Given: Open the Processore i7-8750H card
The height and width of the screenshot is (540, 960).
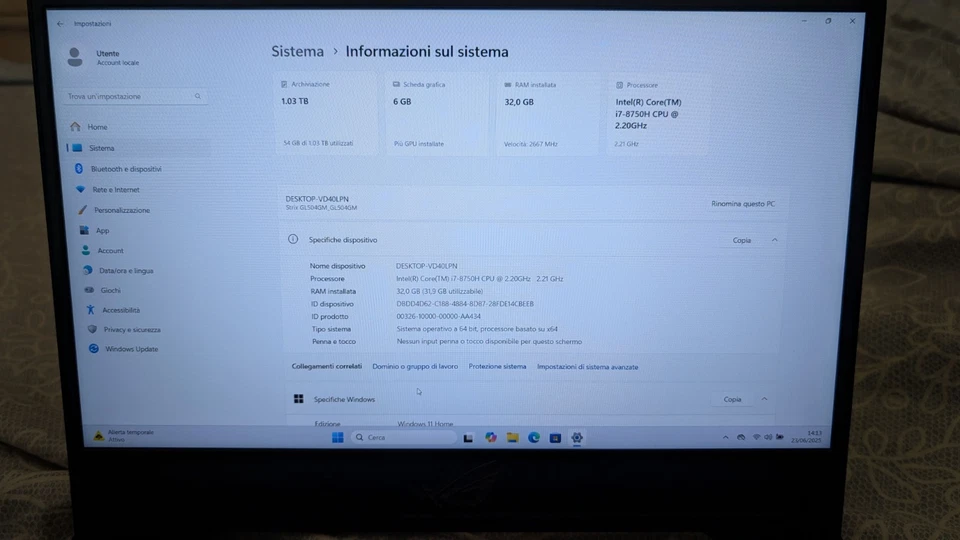Looking at the screenshot, I should tap(658, 115).
